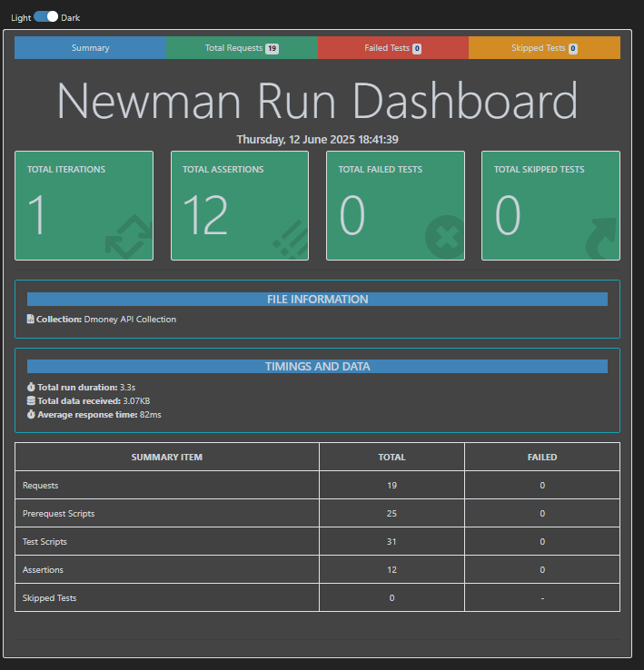Switch to the Total Requests tab

[x=242, y=48]
